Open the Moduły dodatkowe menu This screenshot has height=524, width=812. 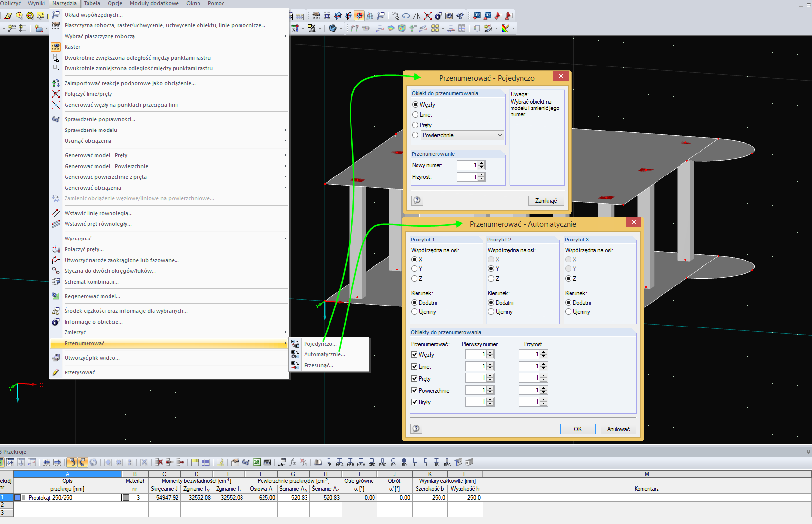154,3
